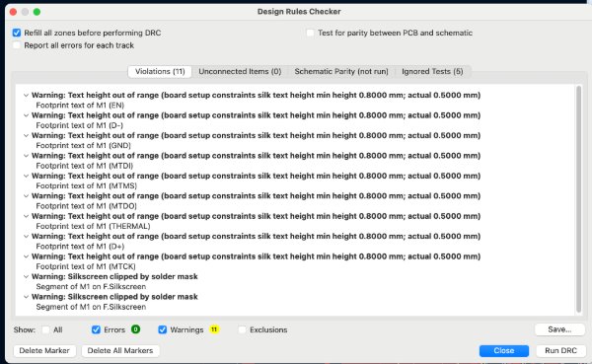Switch to the Violations (11) tab
The image size is (592, 364).
pos(160,71)
